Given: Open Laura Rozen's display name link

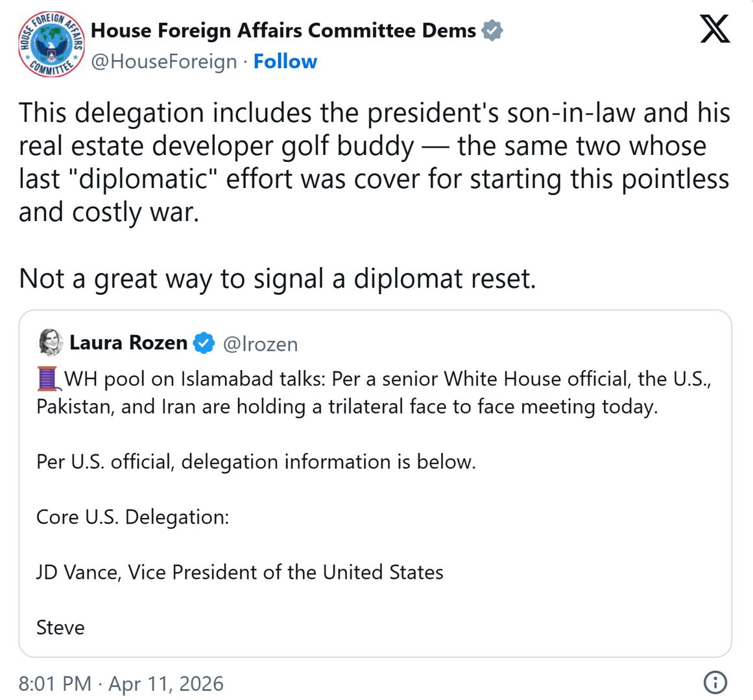Looking at the screenshot, I should pos(128,343).
